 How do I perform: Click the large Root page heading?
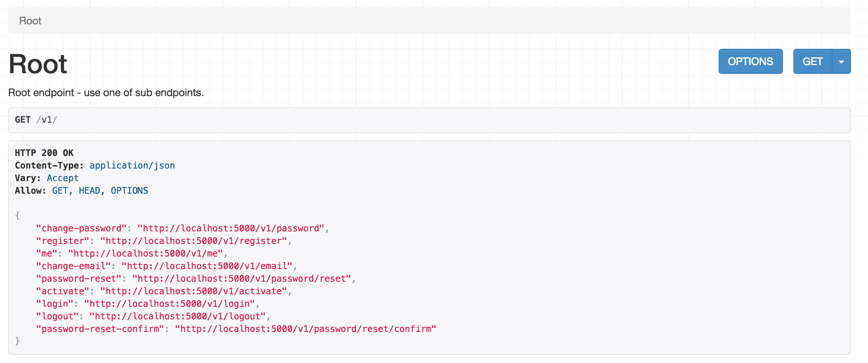[x=38, y=64]
